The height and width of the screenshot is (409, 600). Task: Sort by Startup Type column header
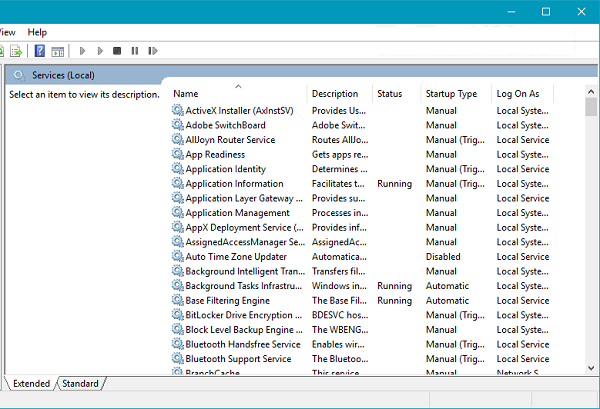coord(451,94)
